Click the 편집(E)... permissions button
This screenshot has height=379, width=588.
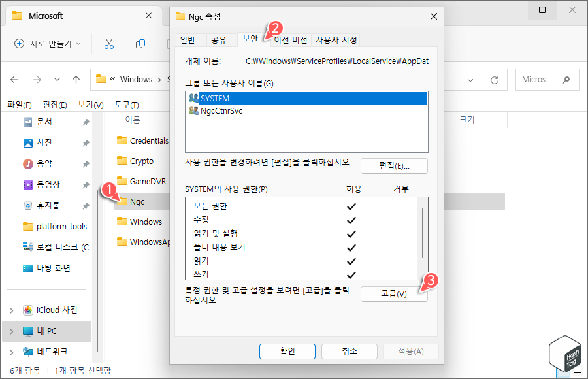tap(394, 166)
